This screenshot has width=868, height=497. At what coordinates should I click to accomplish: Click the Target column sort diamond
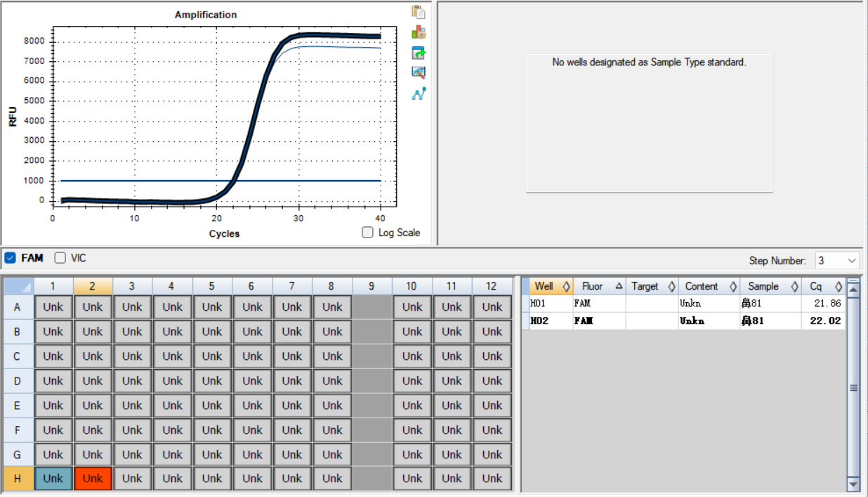(x=671, y=286)
